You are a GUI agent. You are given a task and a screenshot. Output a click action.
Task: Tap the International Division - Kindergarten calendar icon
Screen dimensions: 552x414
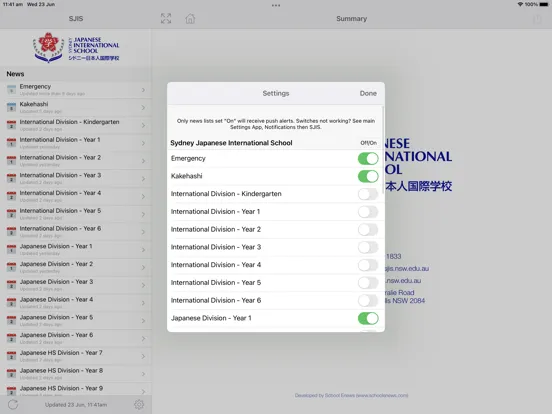12,125
